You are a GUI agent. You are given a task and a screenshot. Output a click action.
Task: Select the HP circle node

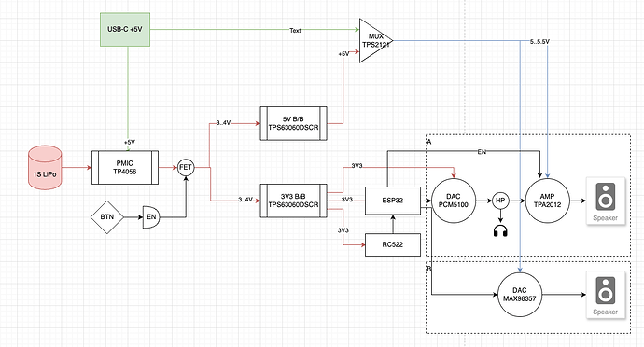click(x=500, y=201)
